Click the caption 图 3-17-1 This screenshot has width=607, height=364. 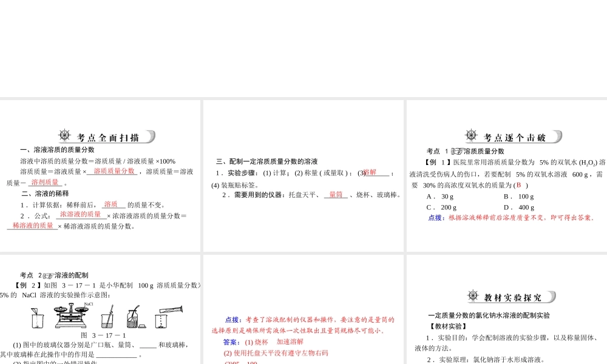(x=103, y=335)
